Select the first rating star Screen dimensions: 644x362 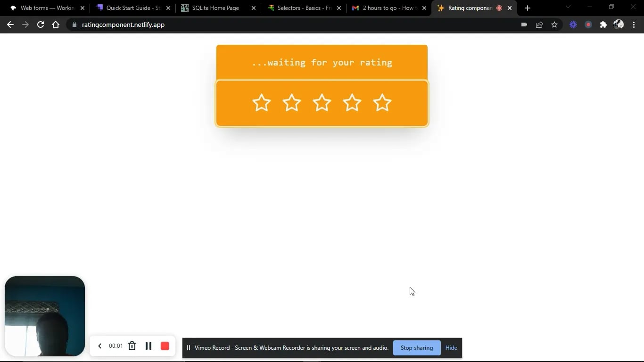pos(262,103)
